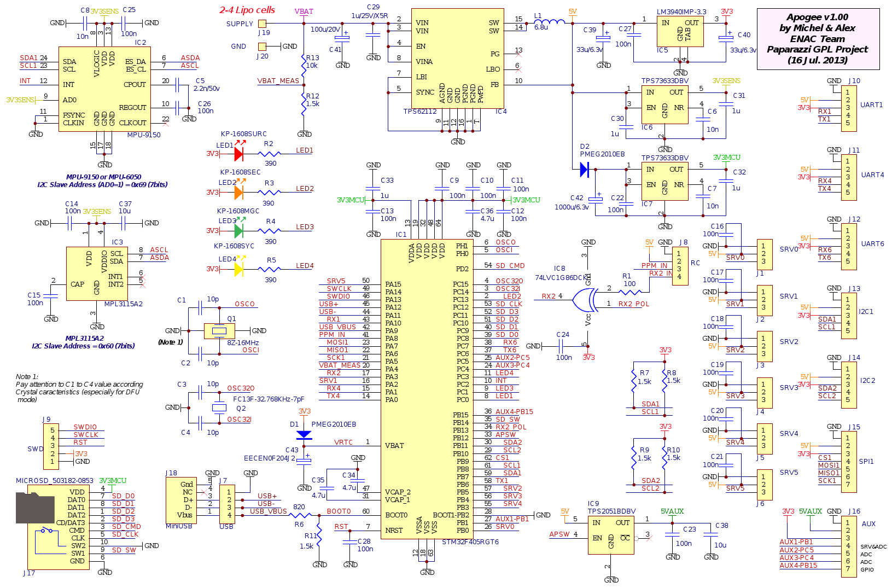Image resolution: width=892 pixels, height=588 pixels.
Task: Click the AUX connector J16 label
Action: [x=868, y=524]
